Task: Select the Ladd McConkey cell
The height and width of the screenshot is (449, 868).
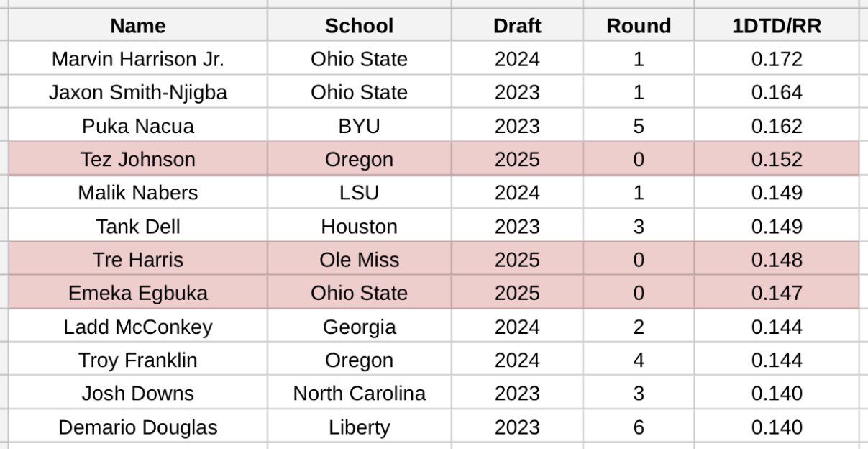Action: coord(137,326)
